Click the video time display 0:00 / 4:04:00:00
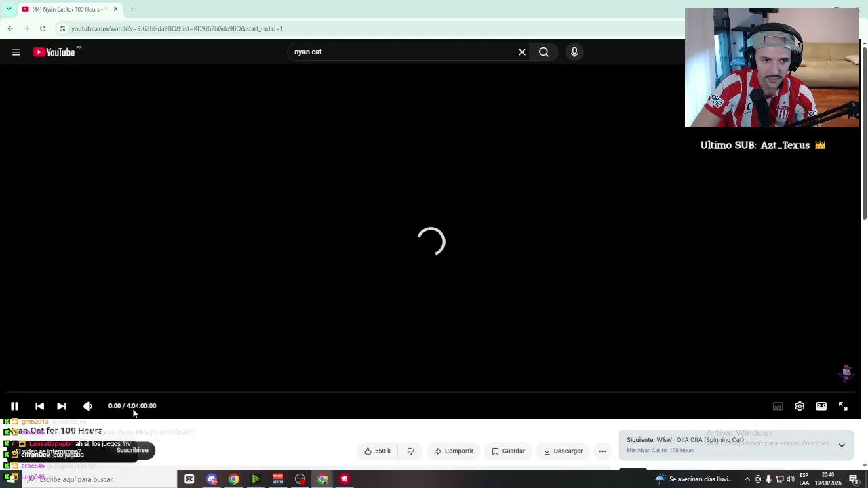Screen dimensions: 868x488 point(132,406)
